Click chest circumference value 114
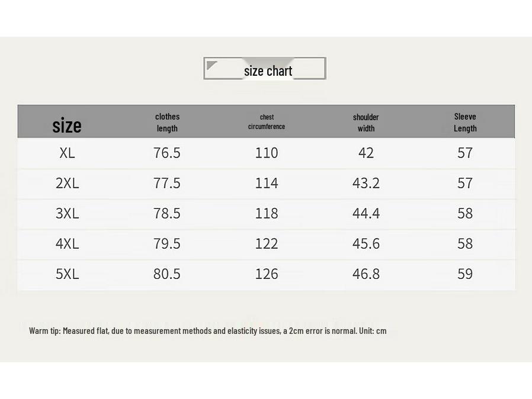 (267, 183)
